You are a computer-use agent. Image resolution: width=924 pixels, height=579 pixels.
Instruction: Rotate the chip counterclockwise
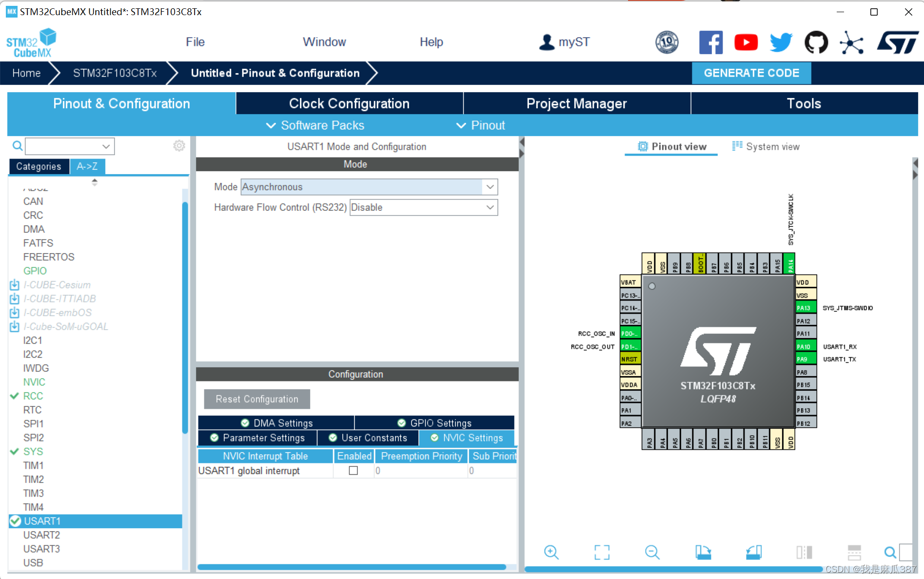pos(753,552)
